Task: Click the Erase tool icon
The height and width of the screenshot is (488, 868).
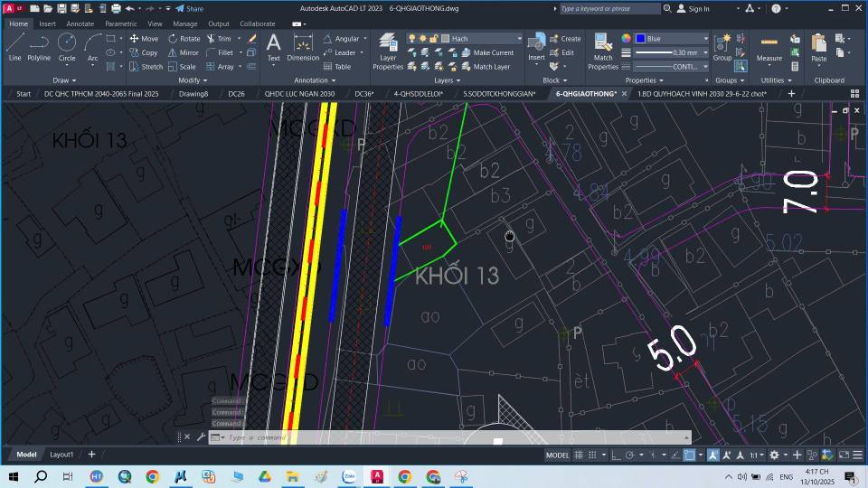Action: [252, 38]
